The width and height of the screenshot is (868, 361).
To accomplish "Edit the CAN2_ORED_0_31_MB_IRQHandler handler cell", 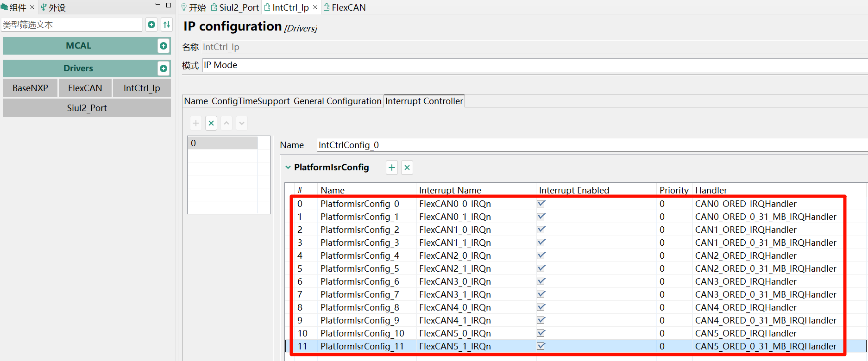I will [766, 268].
